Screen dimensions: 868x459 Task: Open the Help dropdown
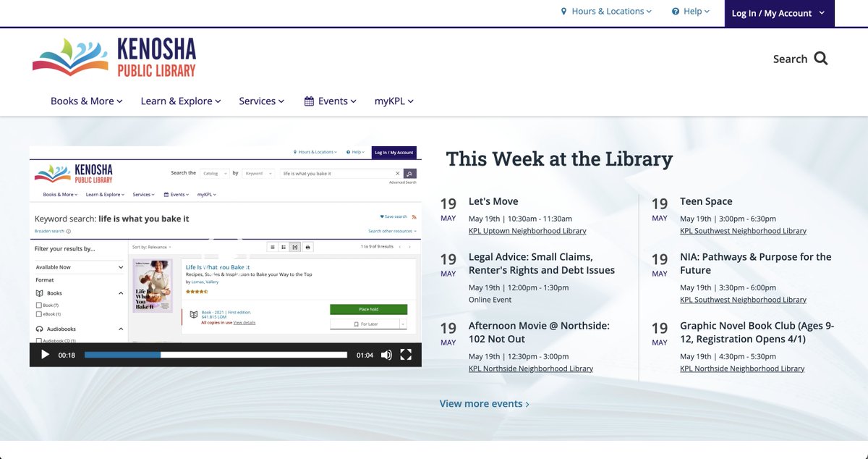click(691, 12)
